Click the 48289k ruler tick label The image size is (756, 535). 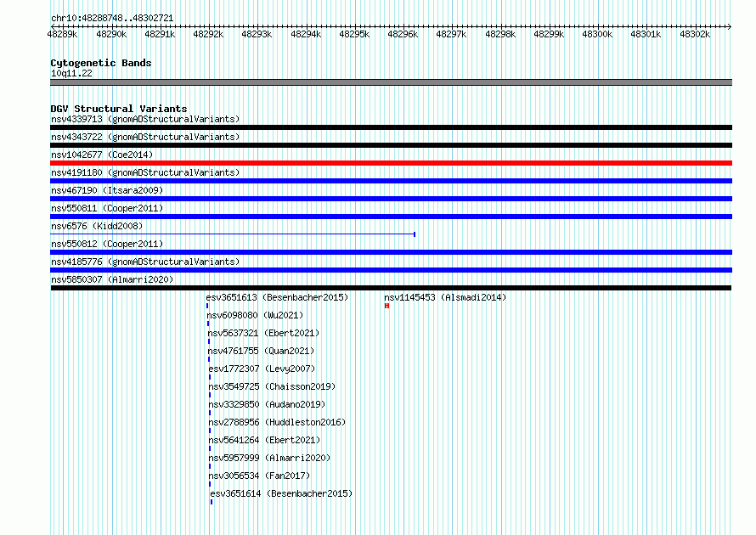pos(62,34)
